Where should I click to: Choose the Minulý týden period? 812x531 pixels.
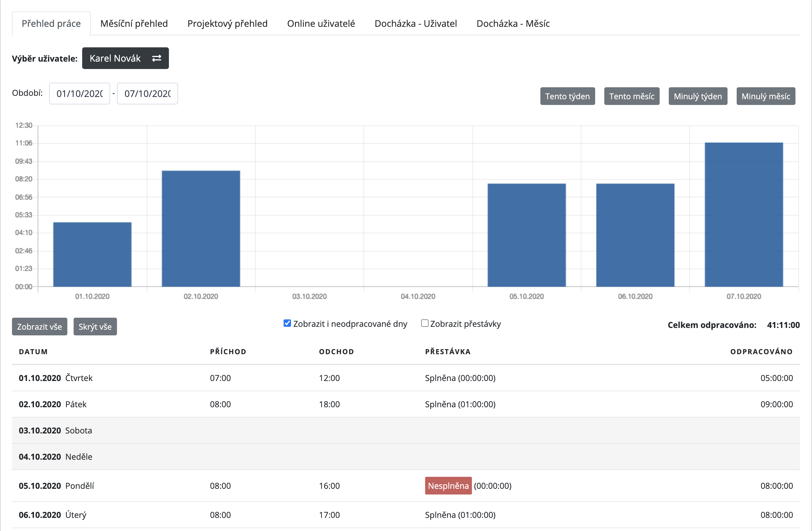coord(698,96)
